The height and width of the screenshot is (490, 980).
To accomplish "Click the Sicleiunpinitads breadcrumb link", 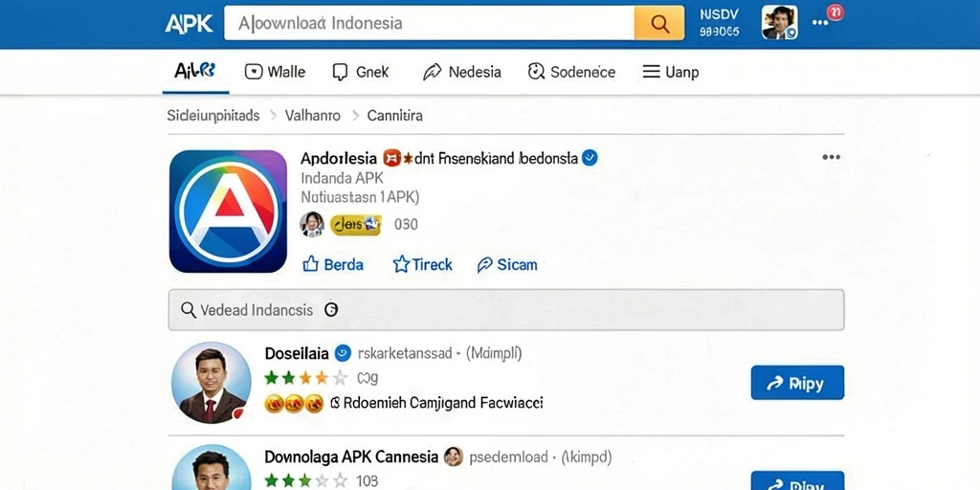I will 213,116.
